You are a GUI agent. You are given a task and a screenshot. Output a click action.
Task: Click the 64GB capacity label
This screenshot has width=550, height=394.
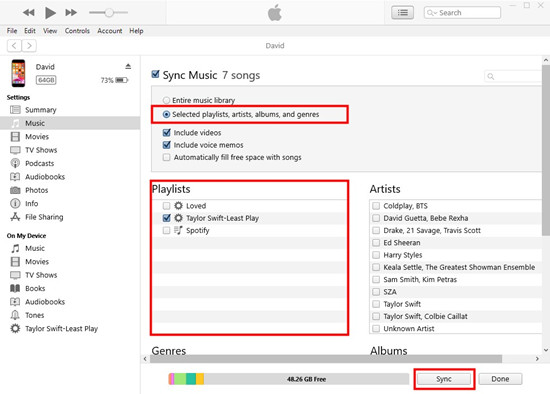(46, 80)
